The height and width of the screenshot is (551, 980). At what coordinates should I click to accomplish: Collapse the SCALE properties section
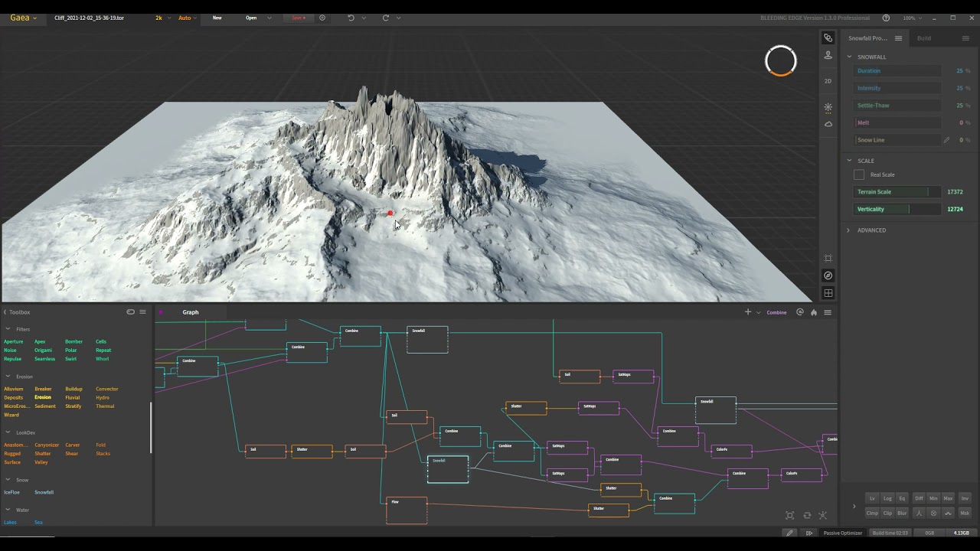[x=849, y=161]
